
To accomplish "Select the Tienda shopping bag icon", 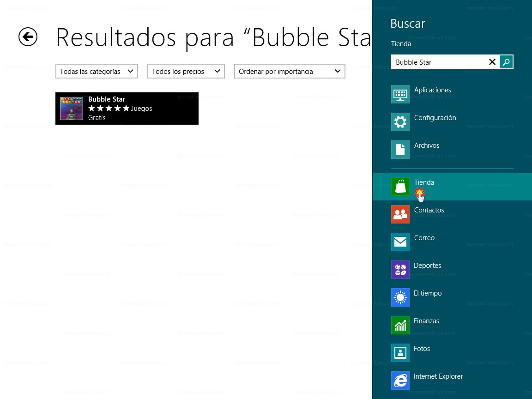I will (x=400, y=187).
